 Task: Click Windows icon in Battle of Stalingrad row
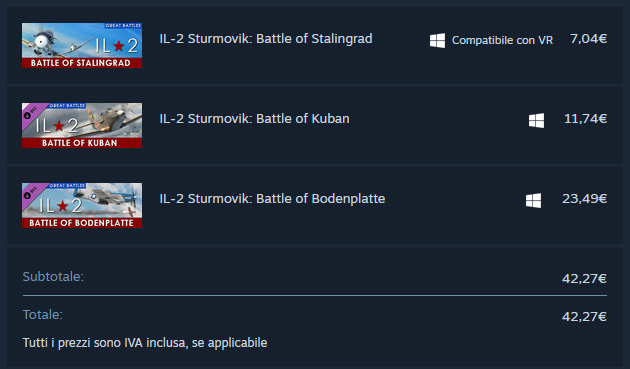[437, 40]
